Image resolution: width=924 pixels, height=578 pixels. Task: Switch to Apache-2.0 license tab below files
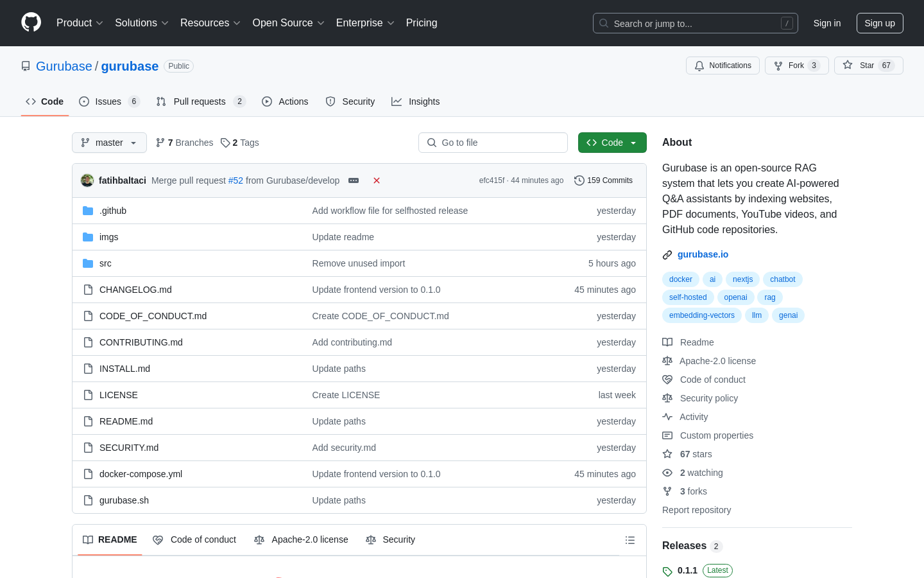(301, 539)
